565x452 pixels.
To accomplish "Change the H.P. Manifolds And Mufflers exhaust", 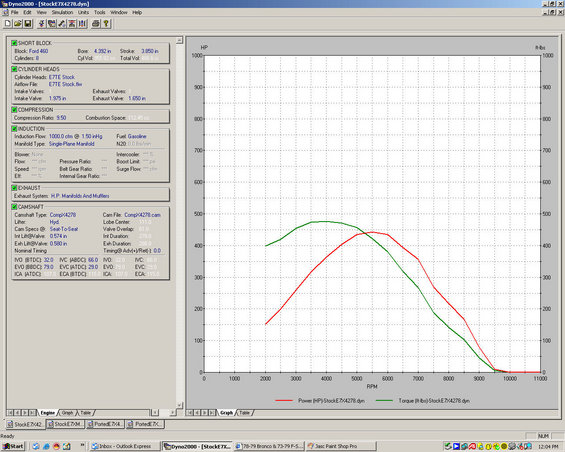I will pos(80,196).
